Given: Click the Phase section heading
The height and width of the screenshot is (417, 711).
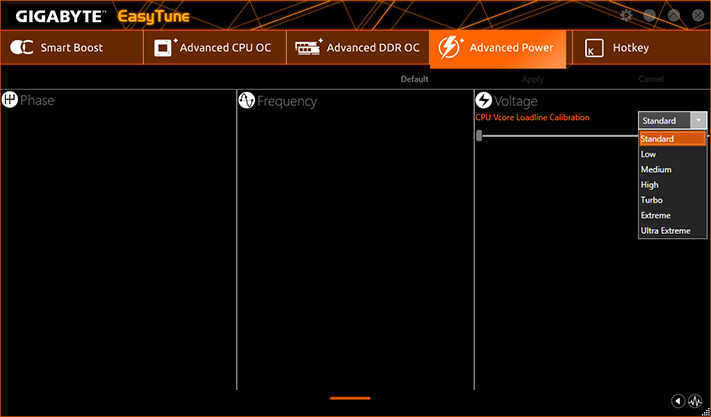Looking at the screenshot, I should pyautogui.click(x=37, y=100).
